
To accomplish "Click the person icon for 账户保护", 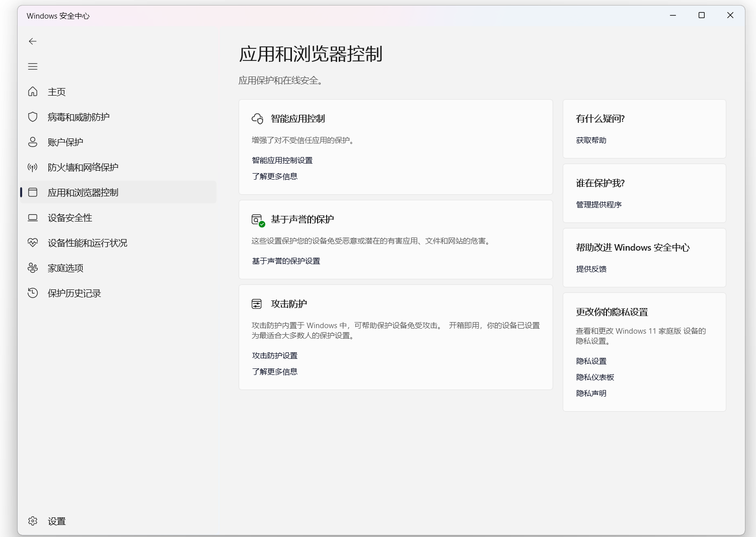I will pos(33,142).
